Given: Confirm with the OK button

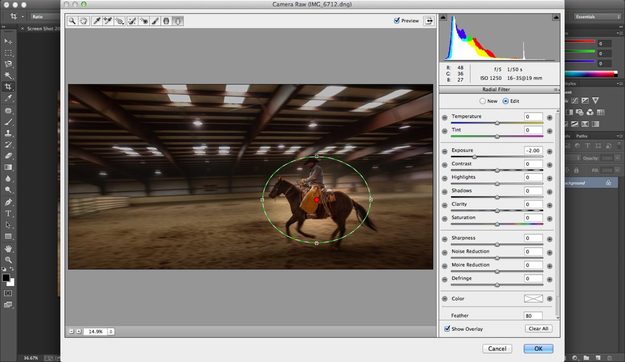Looking at the screenshot, I should pyautogui.click(x=538, y=348).
